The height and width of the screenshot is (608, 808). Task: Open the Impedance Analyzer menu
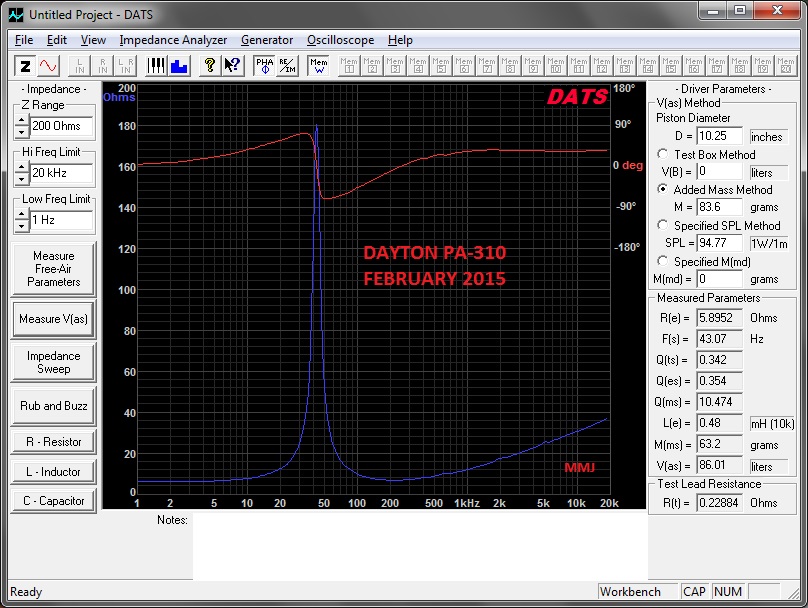pyautogui.click(x=173, y=40)
